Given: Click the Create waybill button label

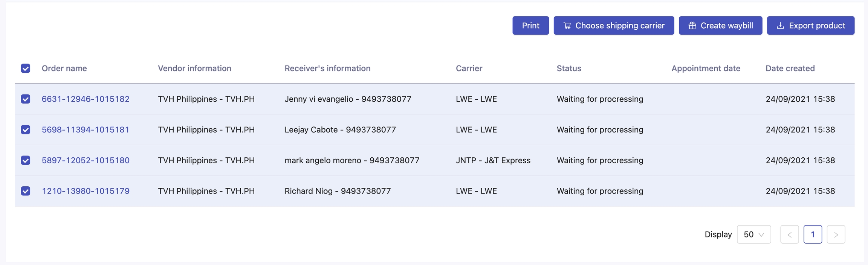Looking at the screenshot, I should coord(727,26).
